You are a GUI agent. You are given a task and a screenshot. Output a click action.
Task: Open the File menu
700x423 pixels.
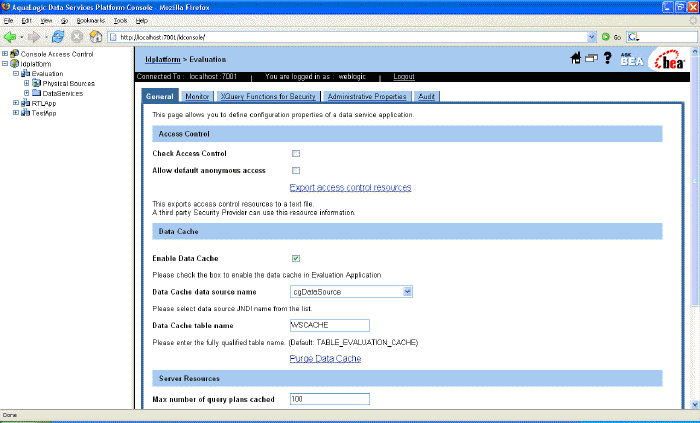pyautogui.click(x=8, y=21)
